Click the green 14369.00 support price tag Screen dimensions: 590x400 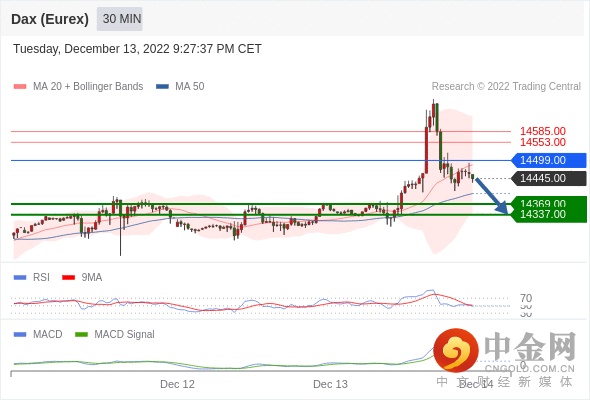tap(549, 202)
